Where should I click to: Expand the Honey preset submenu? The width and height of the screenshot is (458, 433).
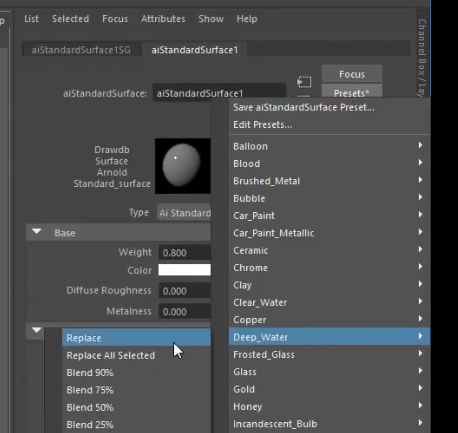point(330,406)
